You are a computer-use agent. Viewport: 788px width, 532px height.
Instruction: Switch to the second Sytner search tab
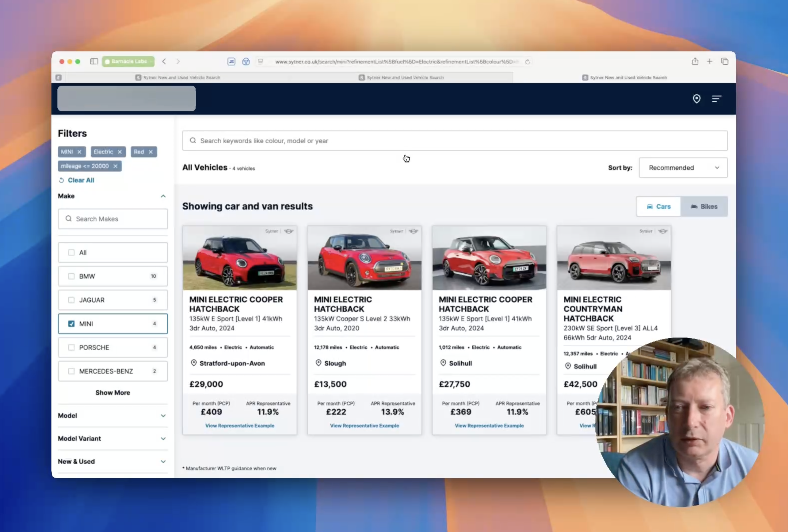click(x=401, y=78)
